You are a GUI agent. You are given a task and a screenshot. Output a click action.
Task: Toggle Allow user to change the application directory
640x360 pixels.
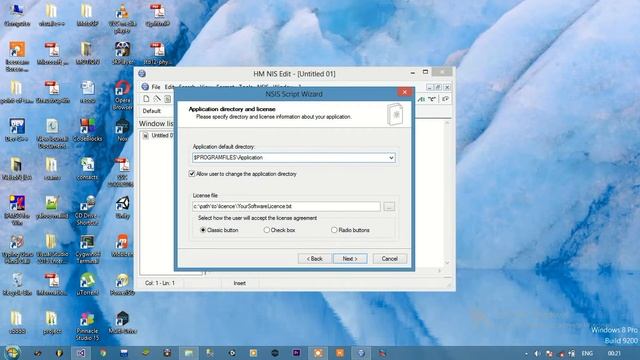192,174
